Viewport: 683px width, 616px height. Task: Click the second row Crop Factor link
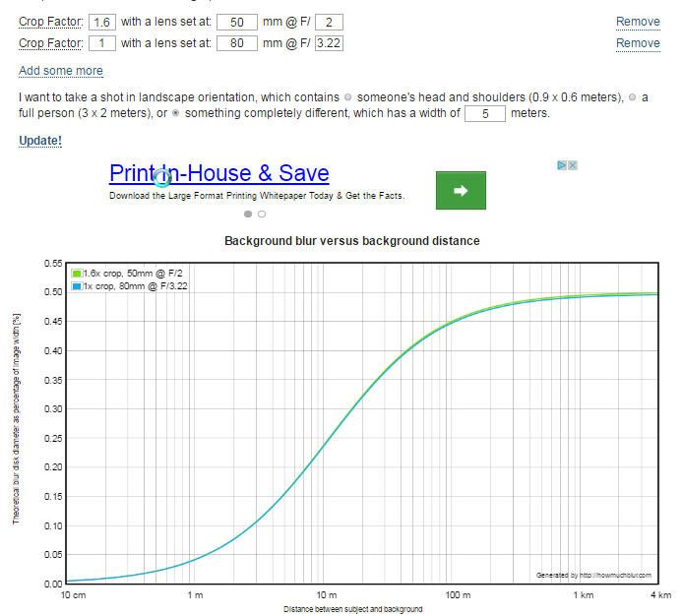pyautogui.click(x=50, y=43)
